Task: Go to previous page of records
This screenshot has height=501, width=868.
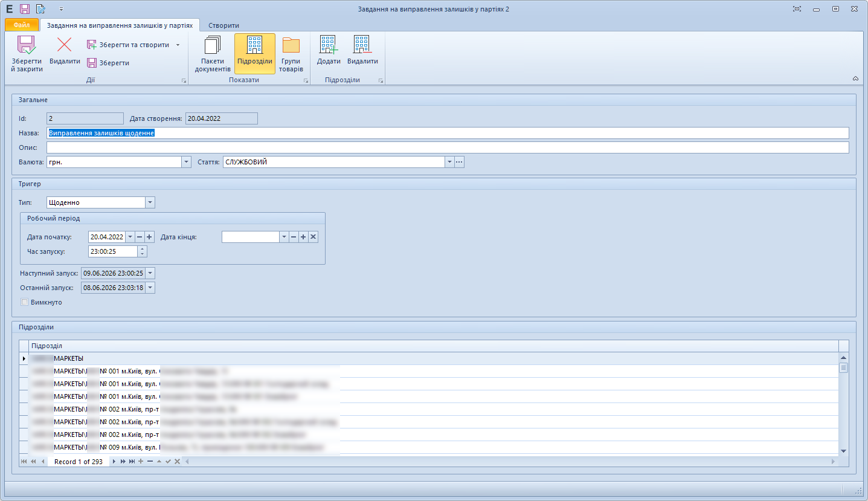Action: [33, 462]
